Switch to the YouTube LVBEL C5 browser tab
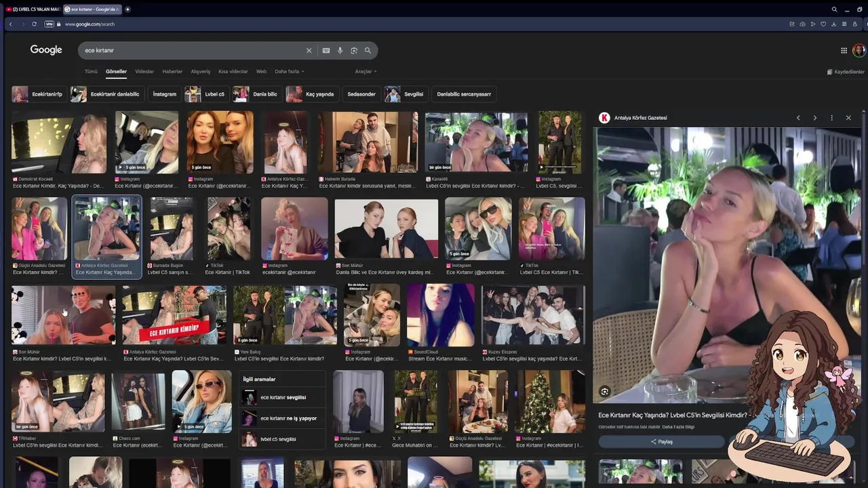 click(32, 9)
